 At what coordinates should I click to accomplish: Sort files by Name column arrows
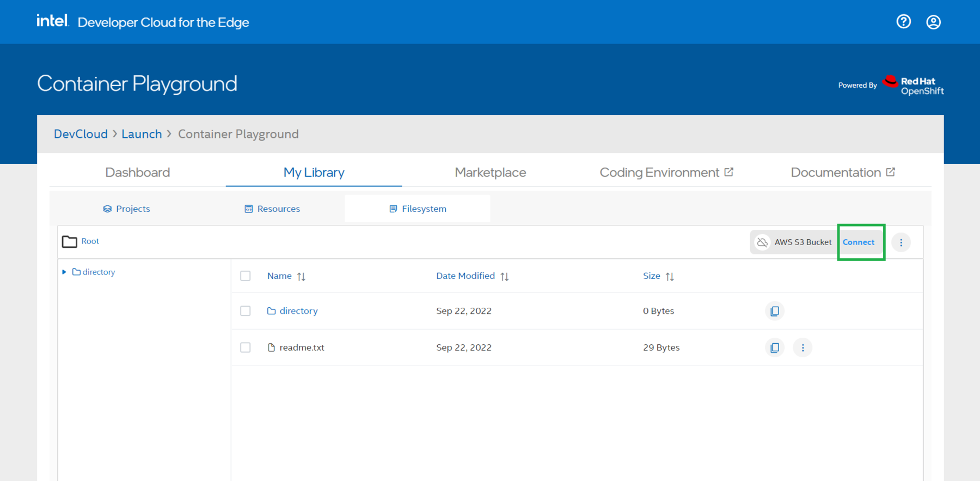pyautogui.click(x=301, y=277)
